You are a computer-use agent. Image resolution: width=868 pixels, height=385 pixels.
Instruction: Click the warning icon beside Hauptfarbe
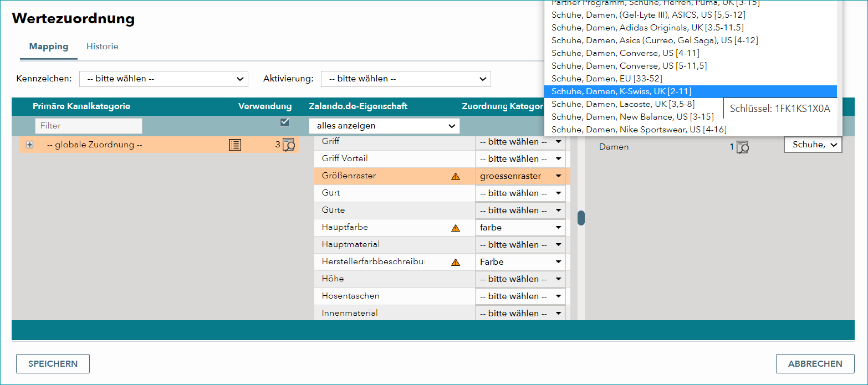(456, 228)
